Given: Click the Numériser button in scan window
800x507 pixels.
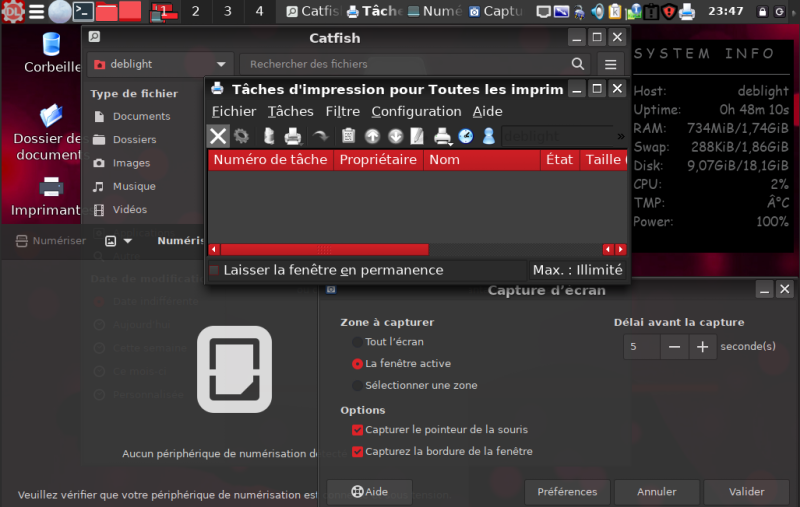Looking at the screenshot, I should pos(51,241).
